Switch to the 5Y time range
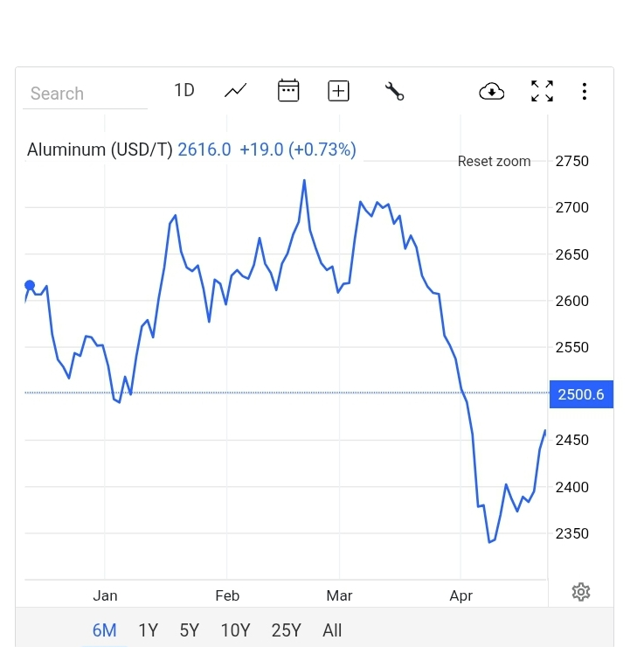644x647 pixels. coord(190,630)
